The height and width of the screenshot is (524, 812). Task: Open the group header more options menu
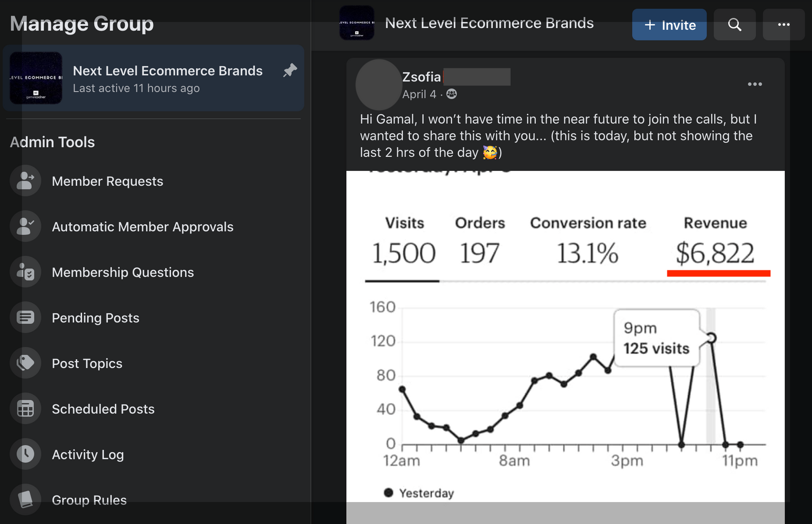point(784,25)
